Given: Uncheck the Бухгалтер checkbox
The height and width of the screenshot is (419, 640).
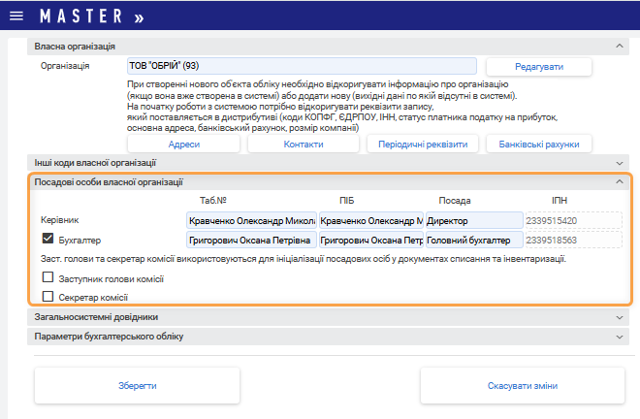Looking at the screenshot, I should click(x=48, y=240).
